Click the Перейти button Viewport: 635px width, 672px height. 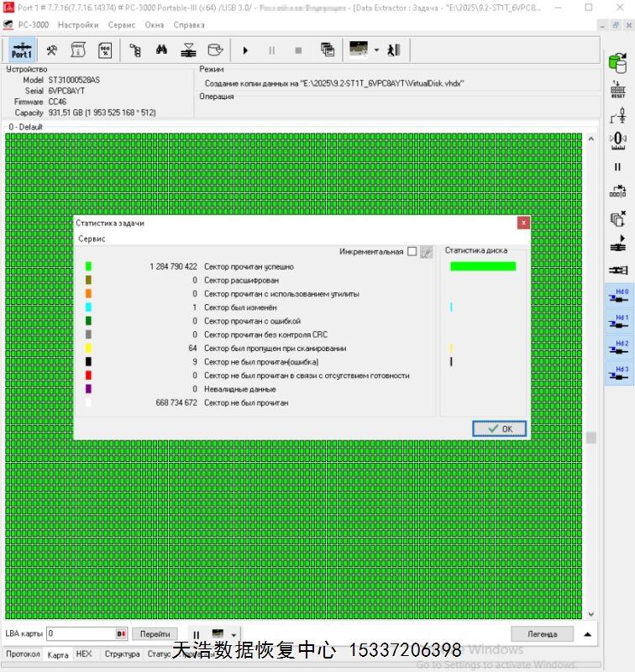tap(155, 634)
